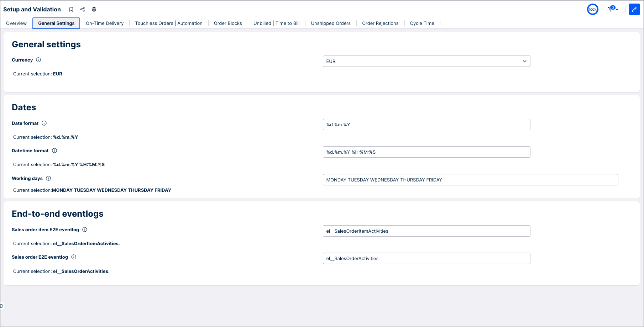Click the Working days label
644x327 pixels.
click(x=27, y=178)
